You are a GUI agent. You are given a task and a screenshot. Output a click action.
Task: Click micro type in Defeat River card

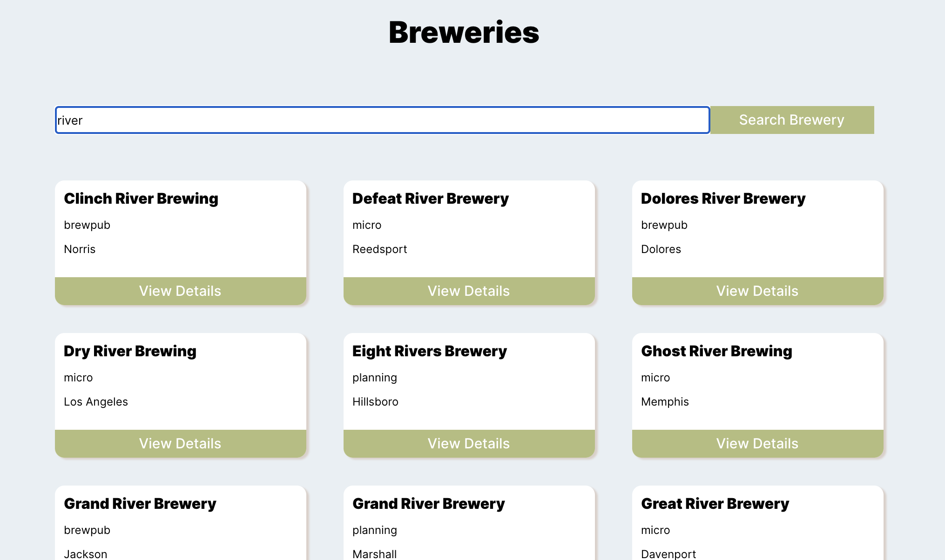click(367, 225)
